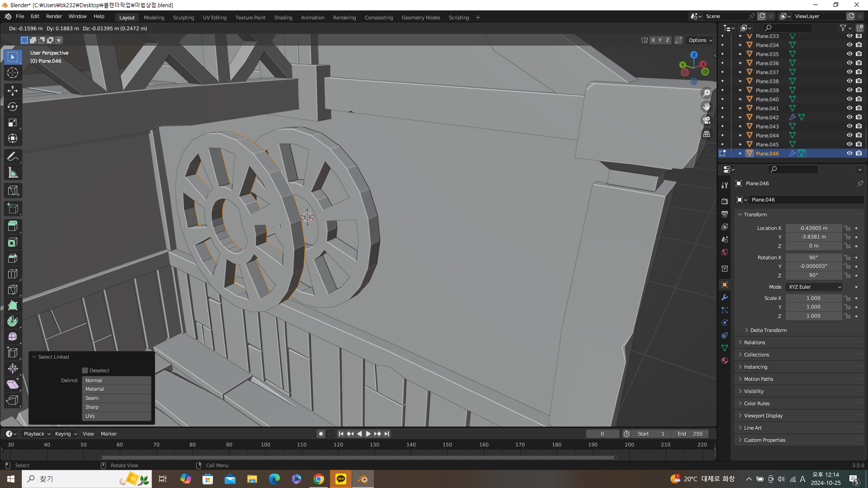Open Render properties tab icon
868x488 pixels.
[x=725, y=201]
